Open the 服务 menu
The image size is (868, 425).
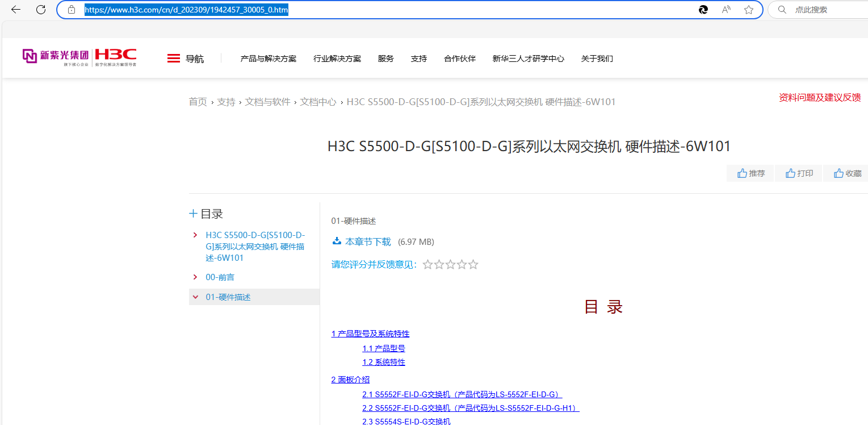tap(386, 59)
